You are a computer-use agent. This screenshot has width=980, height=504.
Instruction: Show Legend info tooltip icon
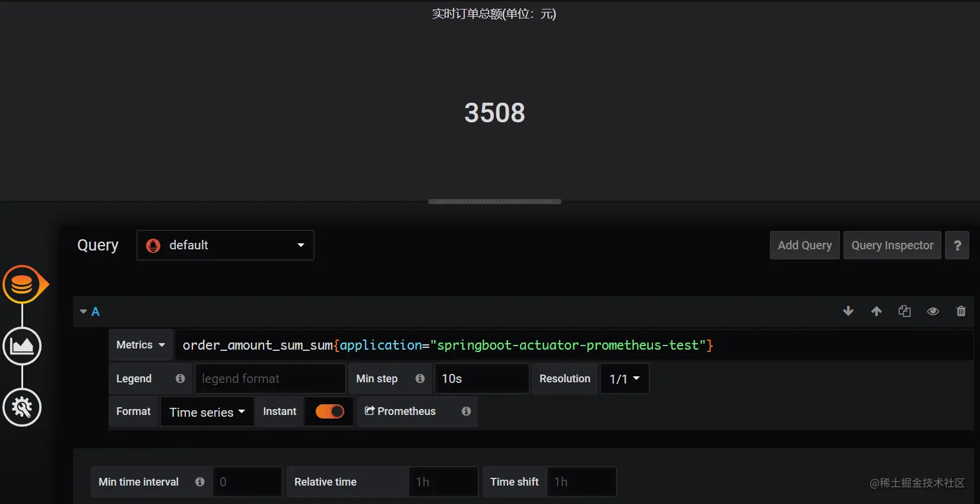pos(180,378)
